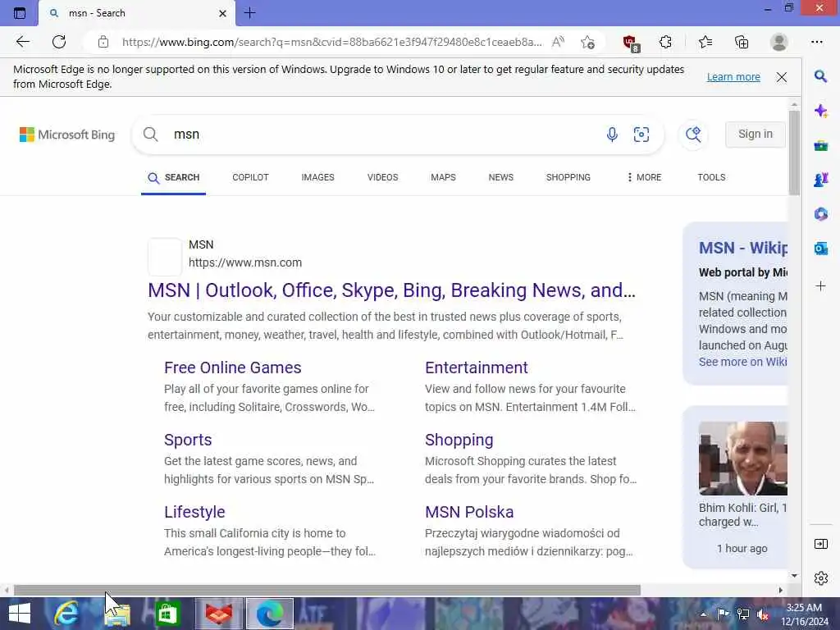840x630 pixels.
Task: View site information lock icon
Action: tap(103, 42)
